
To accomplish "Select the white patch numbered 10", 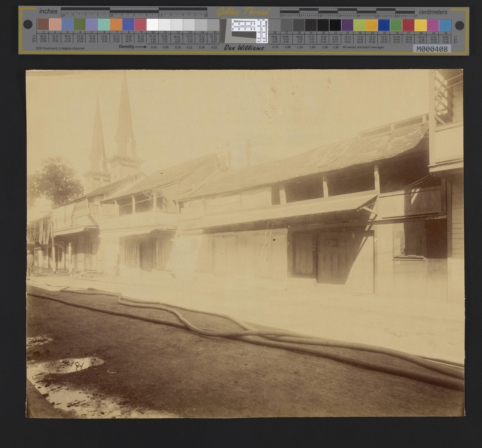I will [153, 24].
